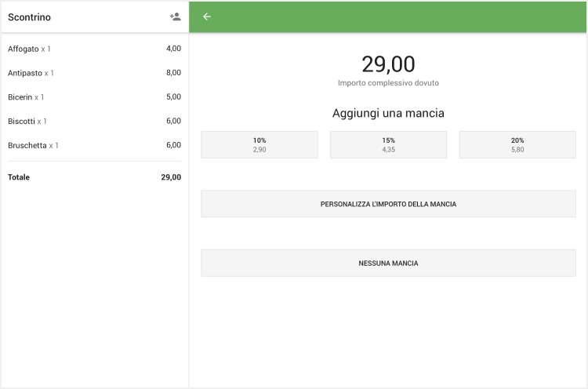Choose the 15% tip of 4,35
Viewport: 588px width, 389px height.
(388, 144)
